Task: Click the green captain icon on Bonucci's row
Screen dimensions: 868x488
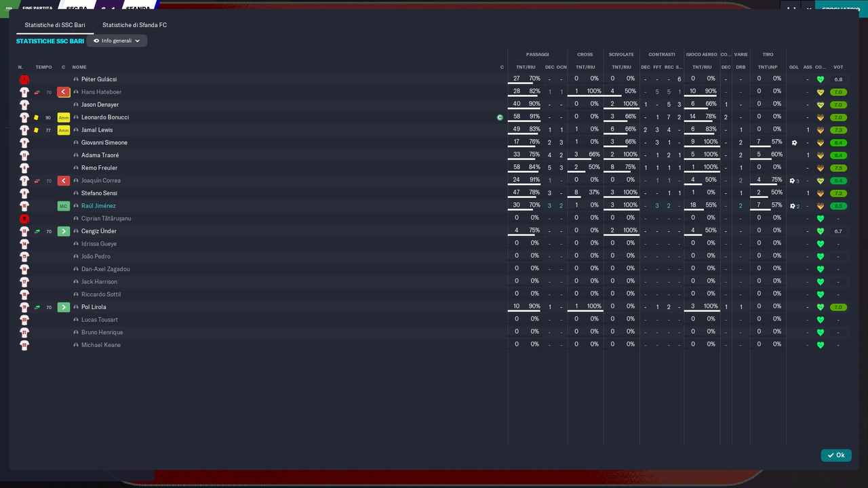Action: (500, 117)
